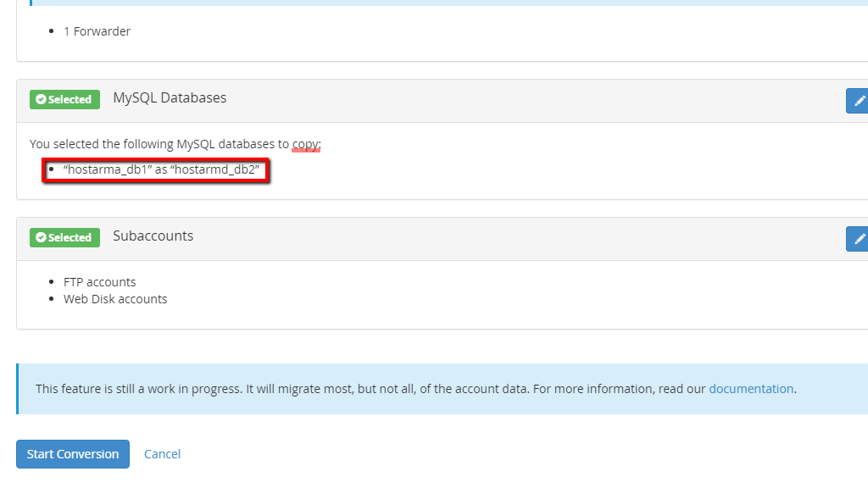Select the MySQL Databases heading

(x=170, y=98)
